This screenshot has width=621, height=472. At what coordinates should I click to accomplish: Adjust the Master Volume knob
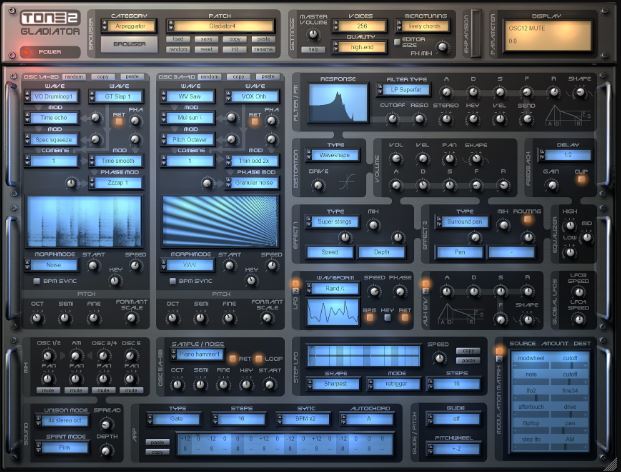313,34
